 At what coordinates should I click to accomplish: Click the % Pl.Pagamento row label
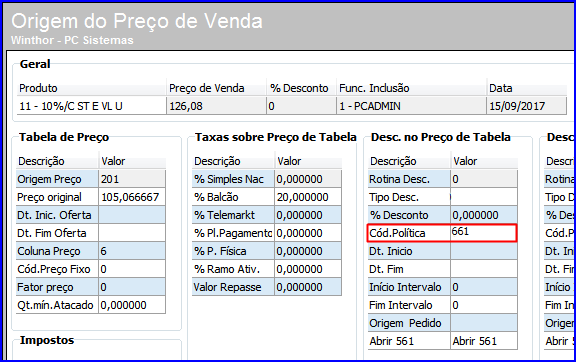point(233,233)
